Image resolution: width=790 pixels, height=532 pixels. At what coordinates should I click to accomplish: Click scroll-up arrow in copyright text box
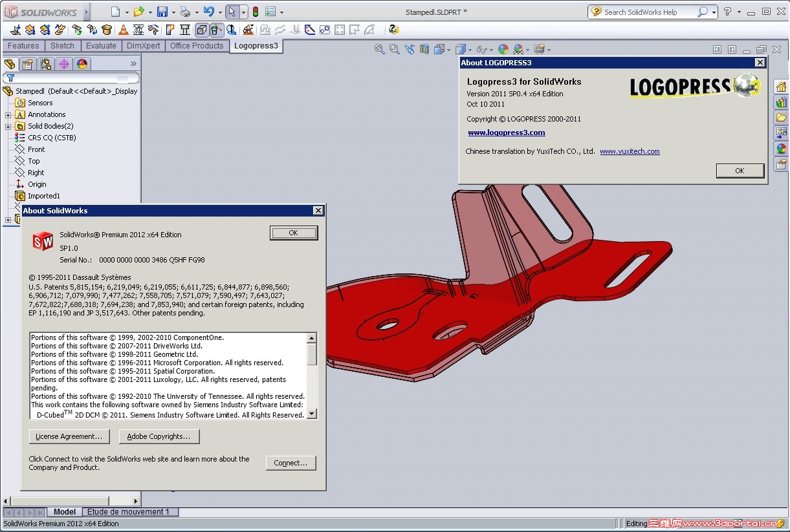[312, 338]
